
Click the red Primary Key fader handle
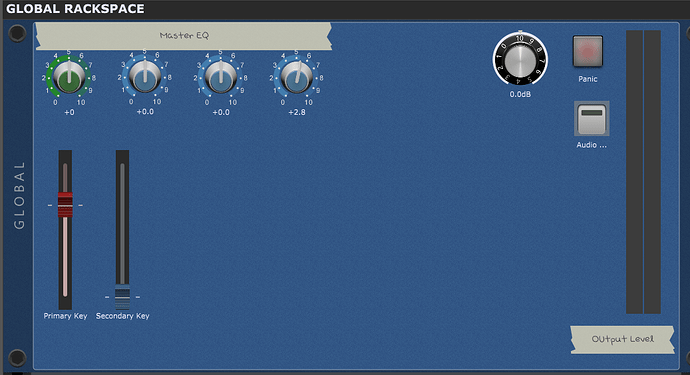click(x=65, y=205)
